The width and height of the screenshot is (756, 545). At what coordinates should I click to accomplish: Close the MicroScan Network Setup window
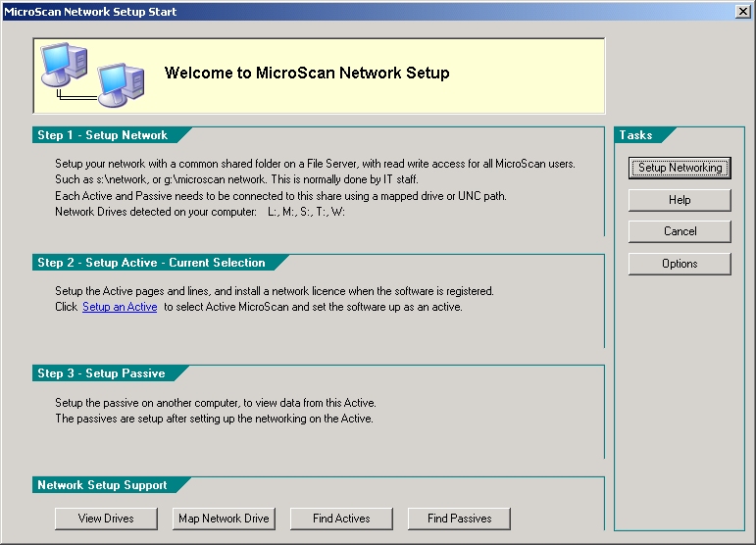tap(743, 12)
